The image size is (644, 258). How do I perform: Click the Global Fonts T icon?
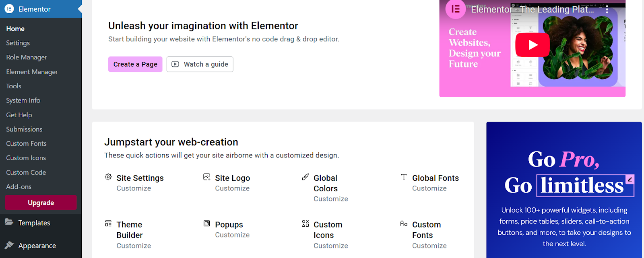click(x=404, y=177)
